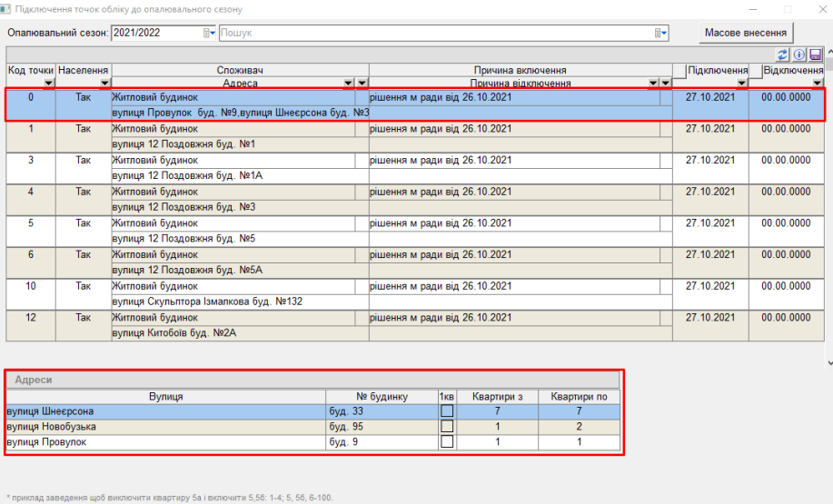This screenshot has width=833, height=504.
Task: Click the small box beside Підключення header
Action: click(x=679, y=71)
